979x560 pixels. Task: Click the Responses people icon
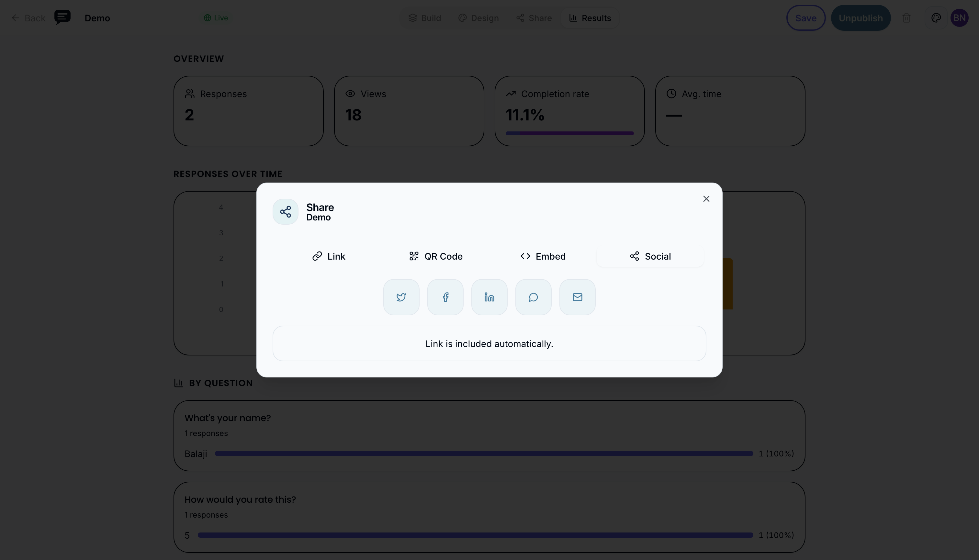point(190,94)
